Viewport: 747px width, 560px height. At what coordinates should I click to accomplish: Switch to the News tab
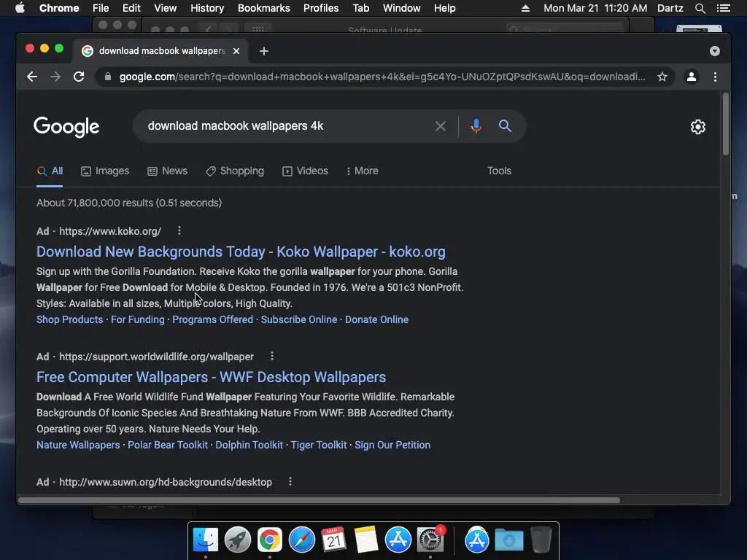[x=167, y=171]
